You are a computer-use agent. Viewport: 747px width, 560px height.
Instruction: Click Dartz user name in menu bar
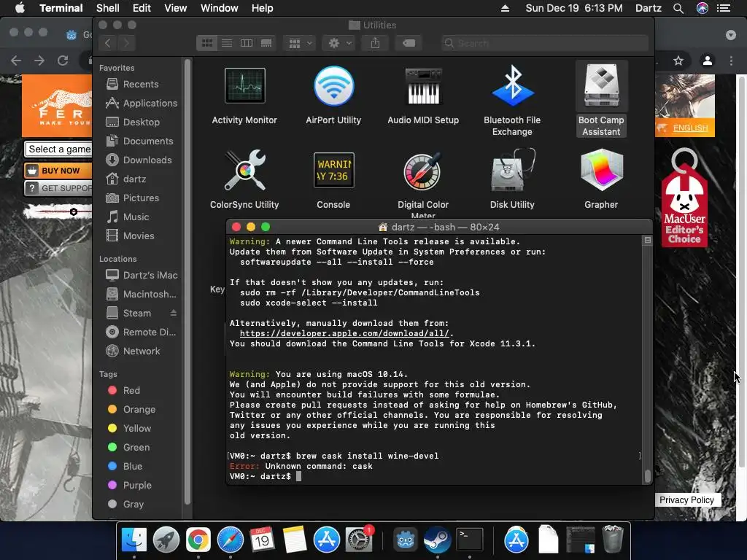[649, 8]
